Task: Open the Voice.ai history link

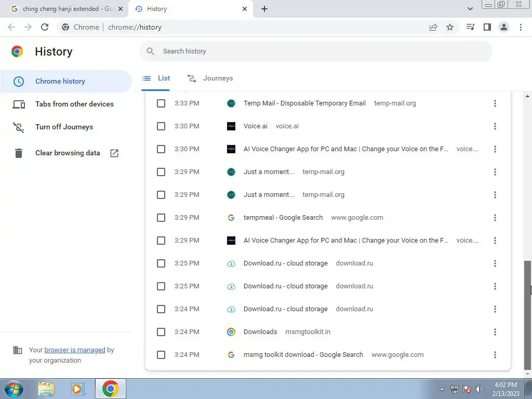Action: click(x=255, y=126)
